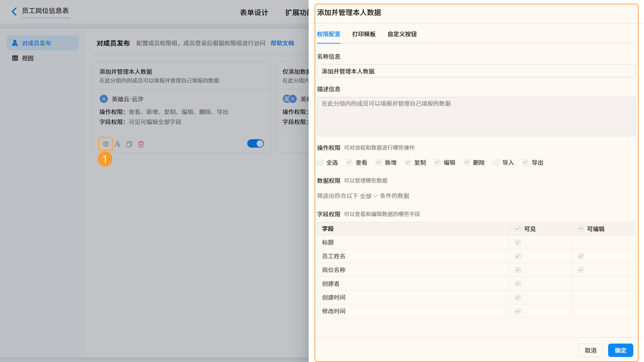
Task: Switch to the 打印模板 tab
Action: click(364, 34)
